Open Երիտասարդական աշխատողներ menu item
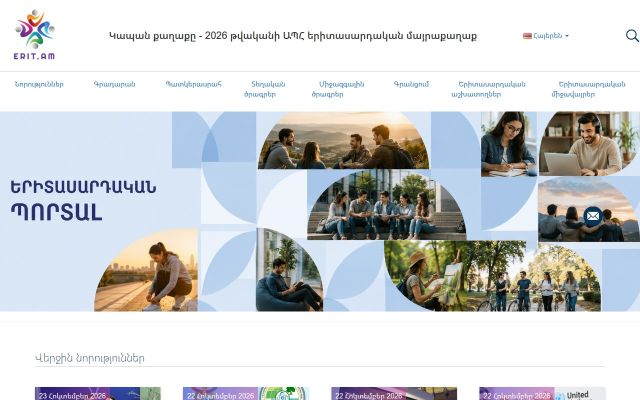640x400 pixels. [489, 89]
